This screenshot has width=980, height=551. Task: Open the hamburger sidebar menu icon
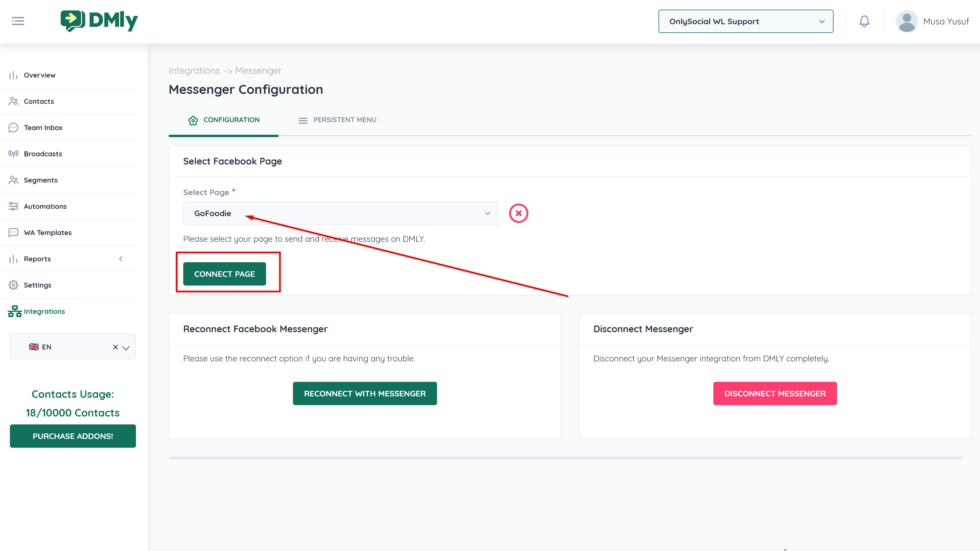(x=18, y=21)
